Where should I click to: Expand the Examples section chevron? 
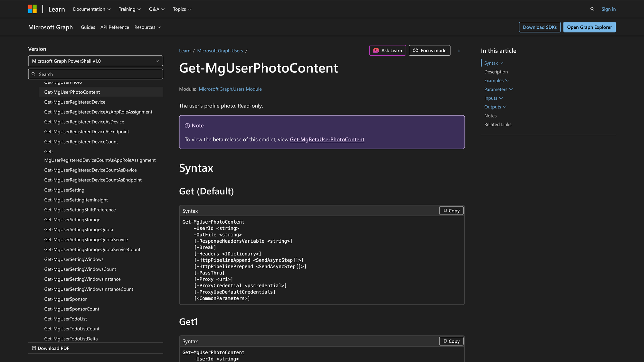(508, 80)
